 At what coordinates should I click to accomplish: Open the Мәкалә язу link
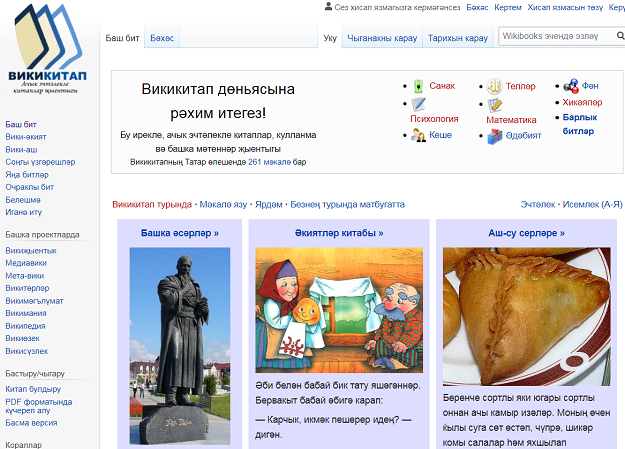pyautogui.click(x=223, y=205)
